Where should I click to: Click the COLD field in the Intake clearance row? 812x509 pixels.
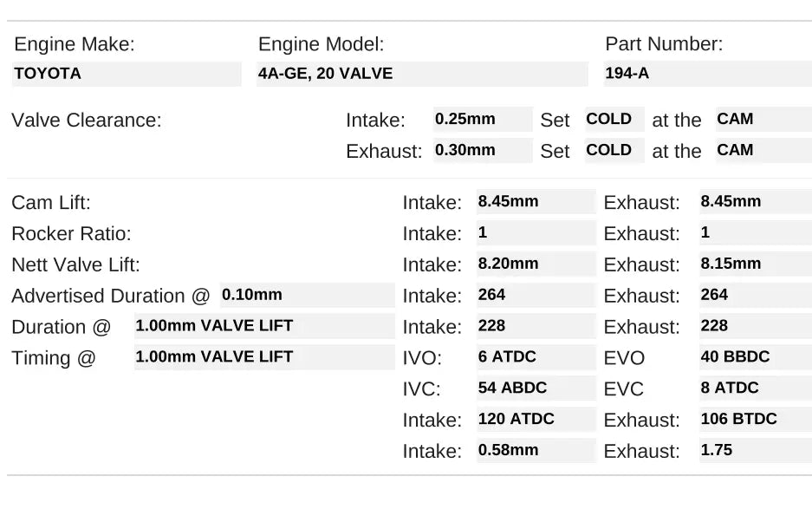pos(614,120)
